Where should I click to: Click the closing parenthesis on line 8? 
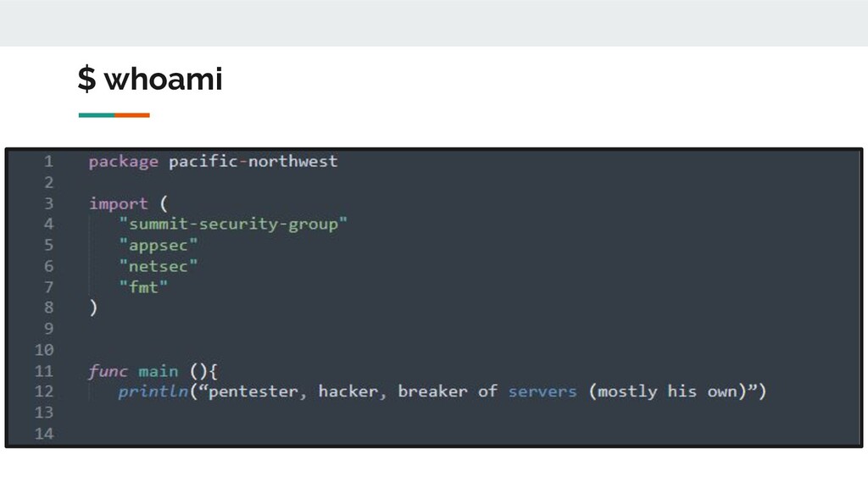click(x=93, y=308)
